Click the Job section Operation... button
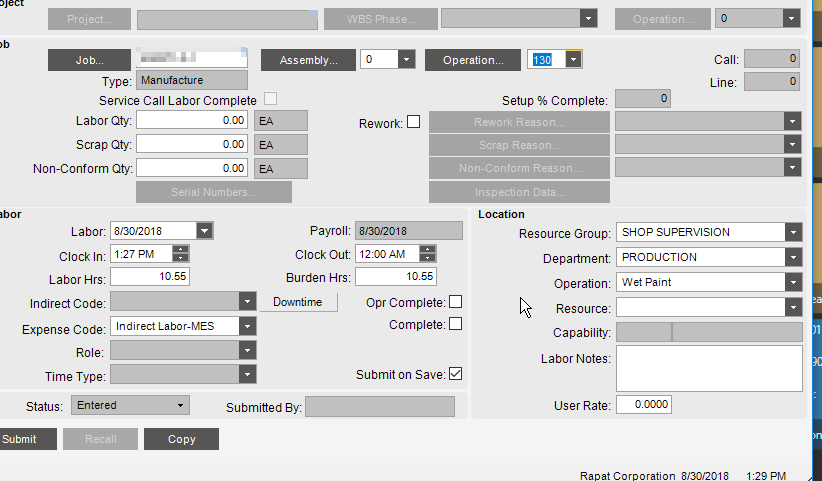This screenshot has width=822, height=481. [x=473, y=60]
